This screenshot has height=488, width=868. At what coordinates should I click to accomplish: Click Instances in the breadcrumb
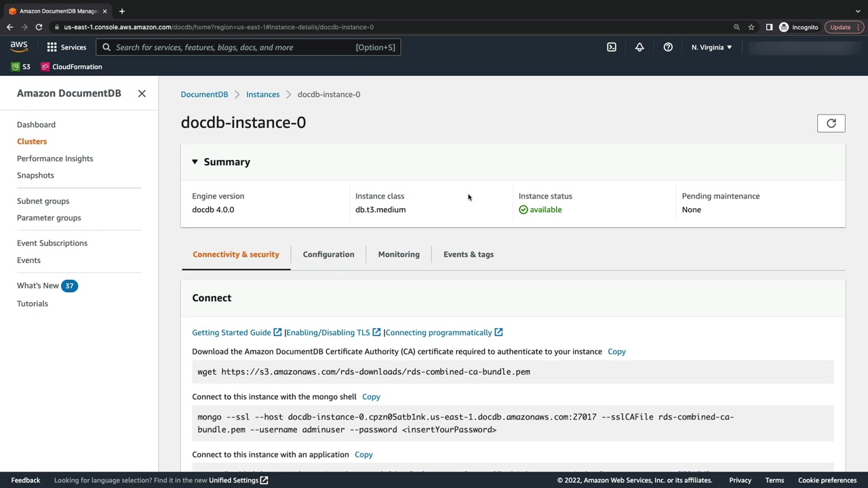click(262, 94)
